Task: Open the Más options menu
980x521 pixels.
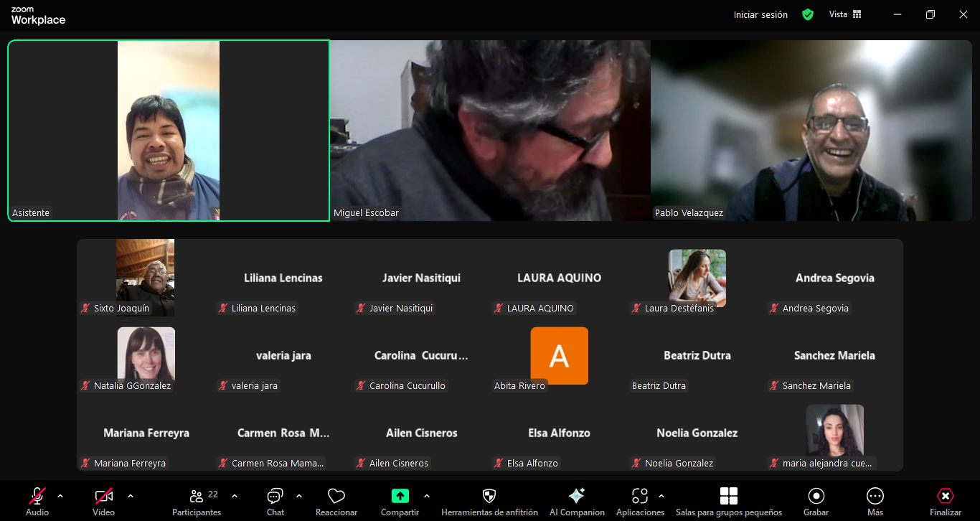Action: pos(875,501)
